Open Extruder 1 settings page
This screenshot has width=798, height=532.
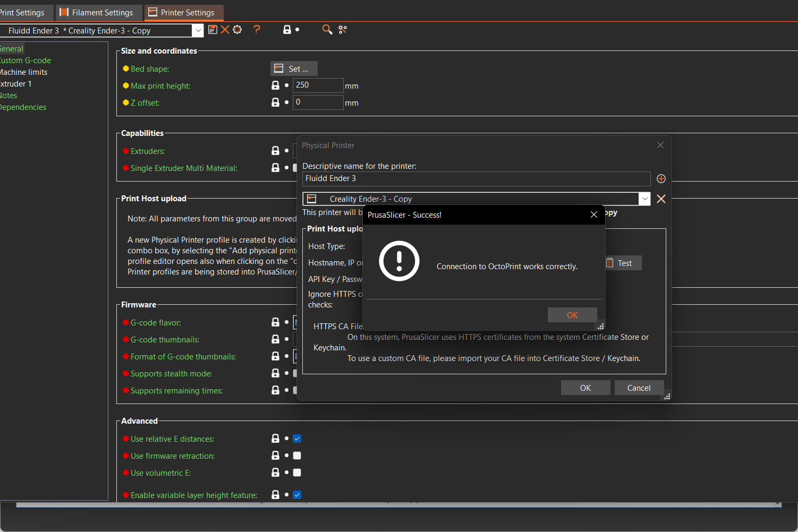(x=16, y=84)
